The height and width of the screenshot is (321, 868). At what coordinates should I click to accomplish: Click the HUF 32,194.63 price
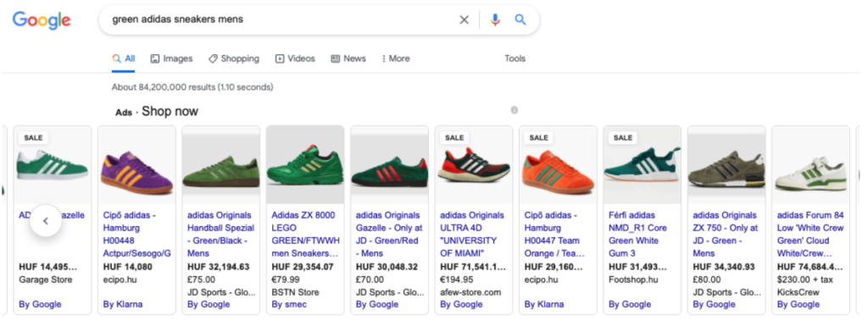(218, 267)
